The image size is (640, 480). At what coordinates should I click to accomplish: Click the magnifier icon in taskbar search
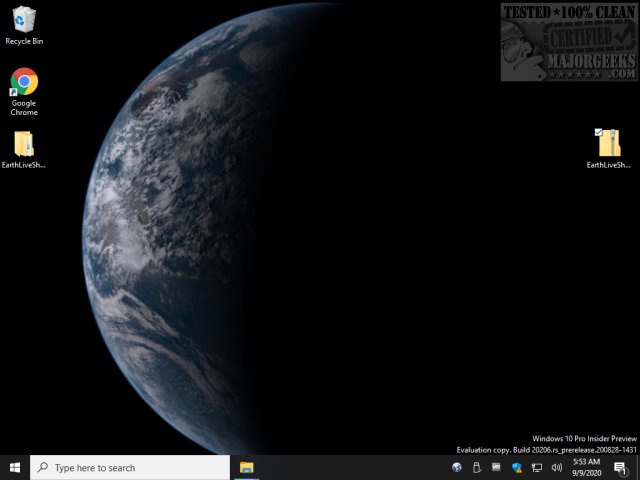tap(42, 467)
